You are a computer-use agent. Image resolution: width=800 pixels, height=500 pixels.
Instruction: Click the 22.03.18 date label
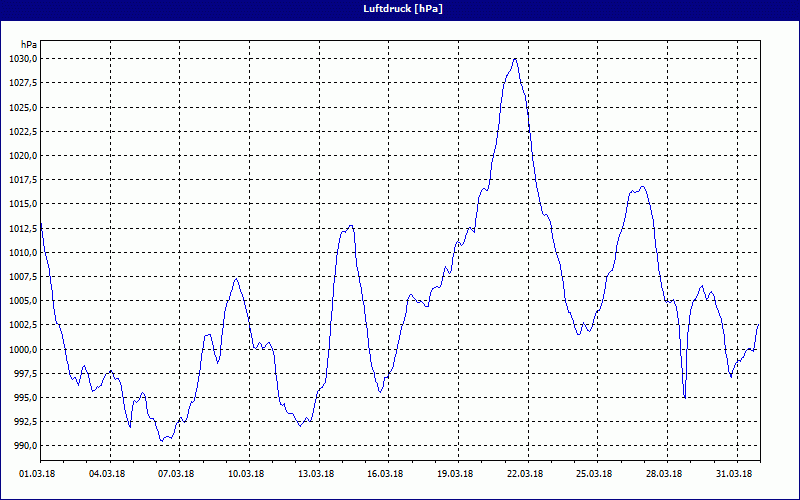pos(524,474)
